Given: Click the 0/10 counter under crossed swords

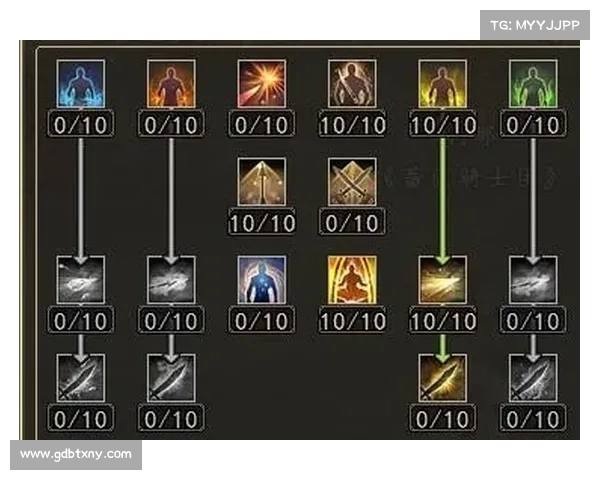Looking at the screenshot, I should point(352,222).
